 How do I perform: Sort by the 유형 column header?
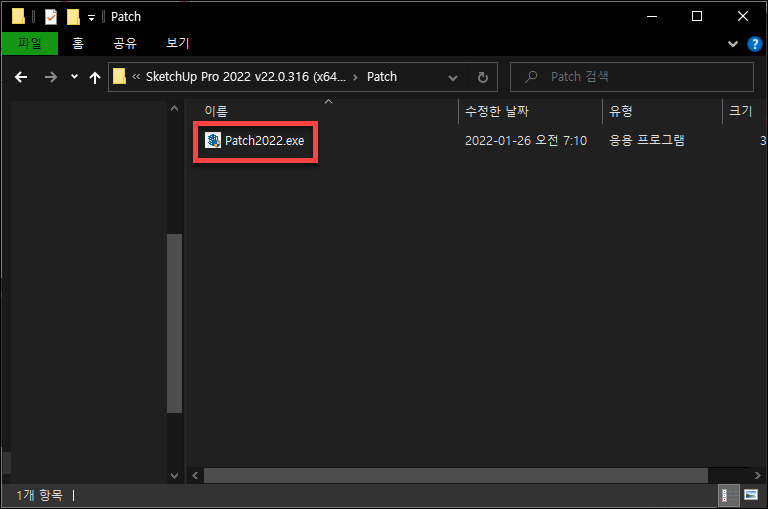[621, 112]
